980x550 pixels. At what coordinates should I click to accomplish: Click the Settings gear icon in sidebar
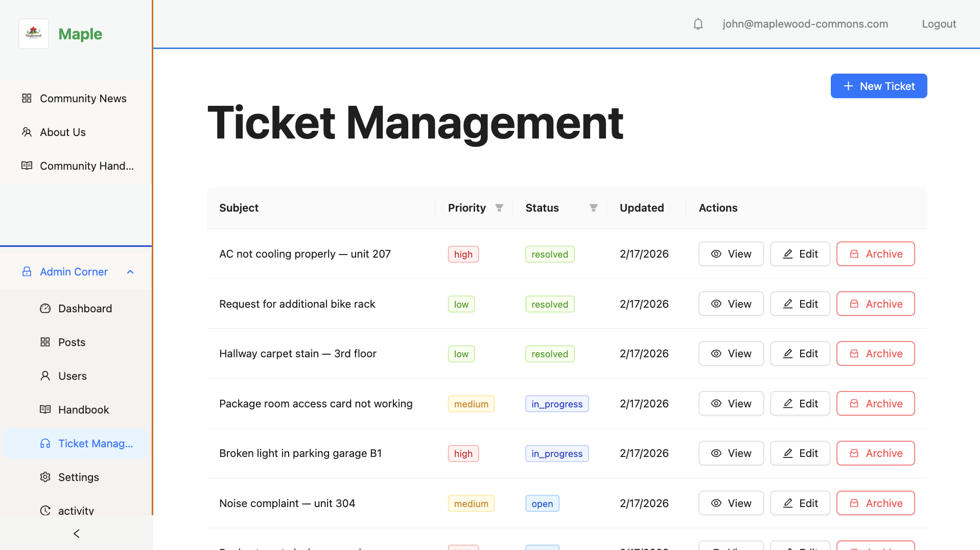tap(45, 477)
